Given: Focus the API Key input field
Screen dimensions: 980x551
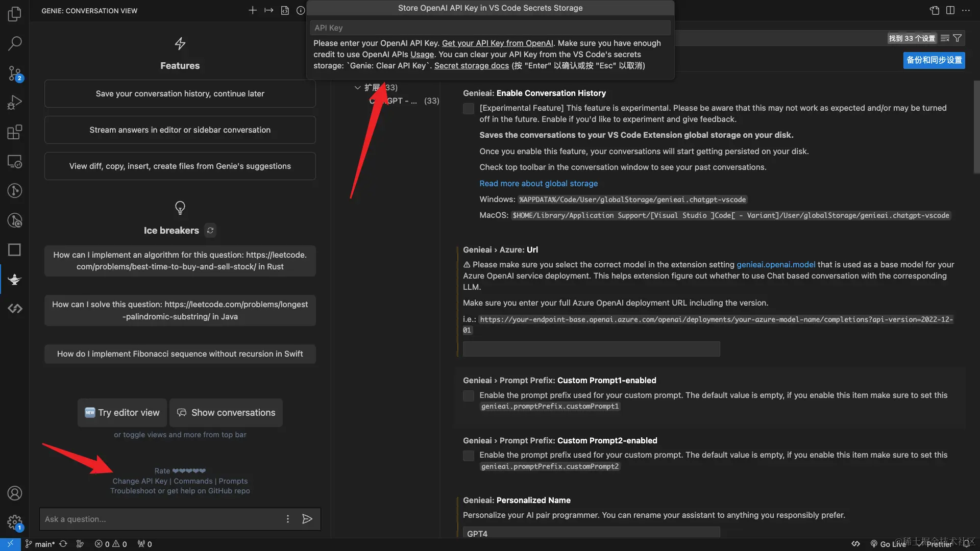Looking at the screenshot, I should pyautogui.click(x=490, y=28).
